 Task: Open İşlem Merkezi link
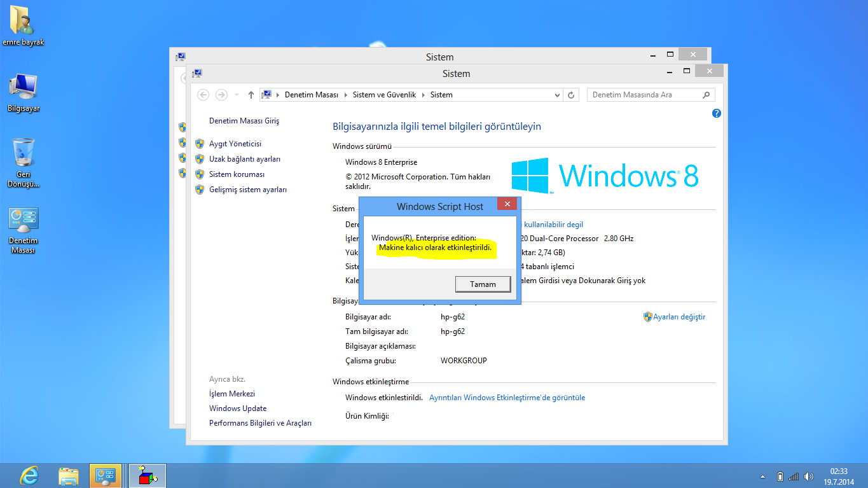232,394
